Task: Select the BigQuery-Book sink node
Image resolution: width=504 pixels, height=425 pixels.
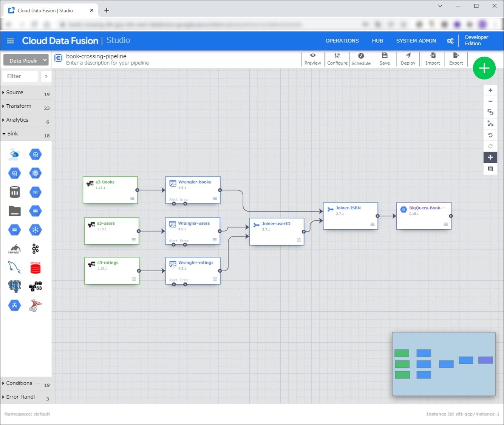Action: point(424,216)
